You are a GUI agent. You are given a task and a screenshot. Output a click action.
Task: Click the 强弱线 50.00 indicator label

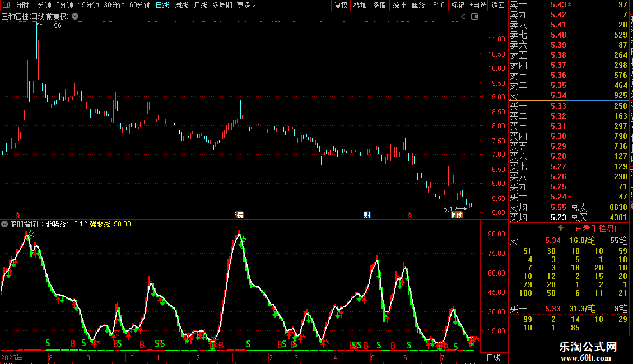click(x=110, y=224)
